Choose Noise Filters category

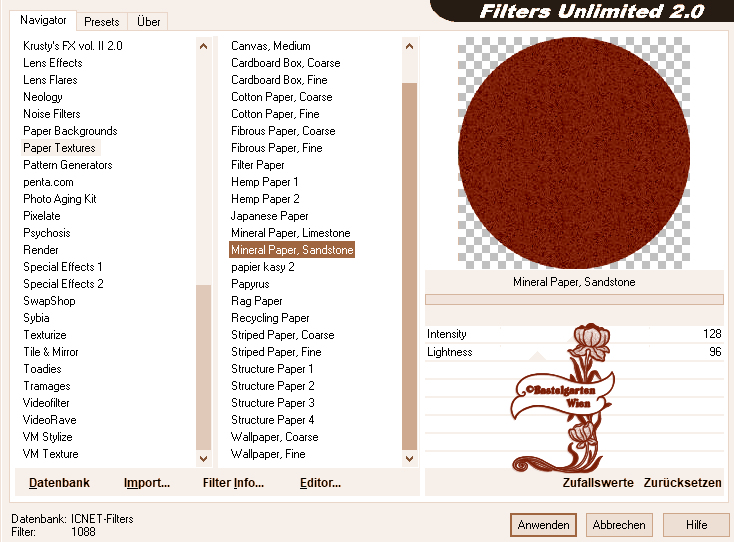[x=51, y=114]
